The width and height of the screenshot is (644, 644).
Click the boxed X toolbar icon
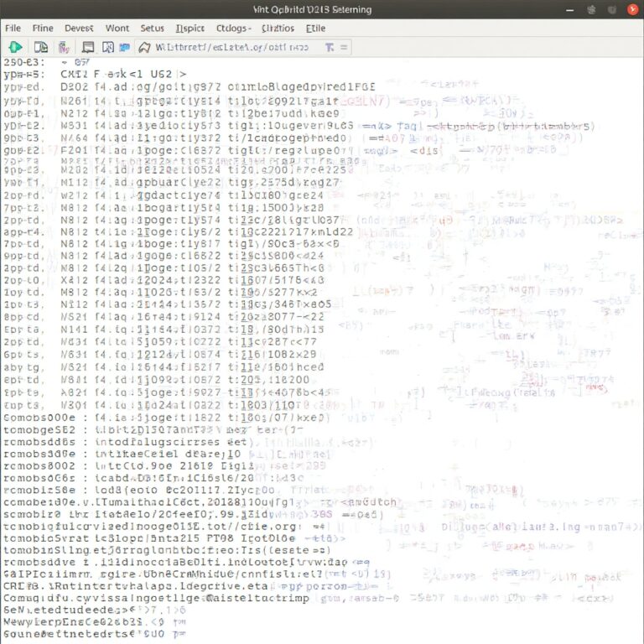click(108, 47)
